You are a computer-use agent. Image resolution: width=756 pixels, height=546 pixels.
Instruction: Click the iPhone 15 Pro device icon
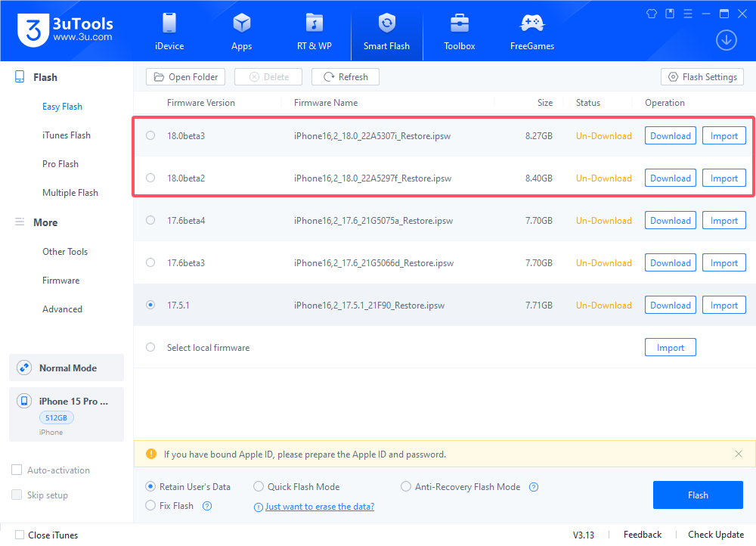click(x=24, y=401)
